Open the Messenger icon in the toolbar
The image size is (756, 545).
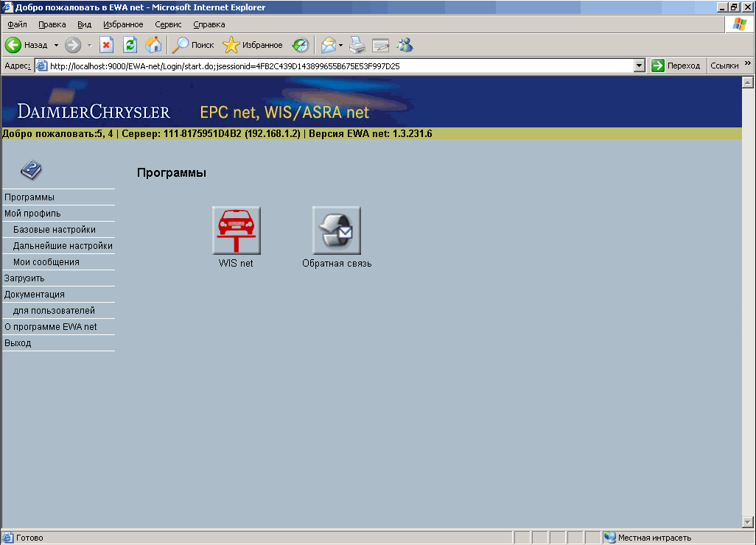405,45
